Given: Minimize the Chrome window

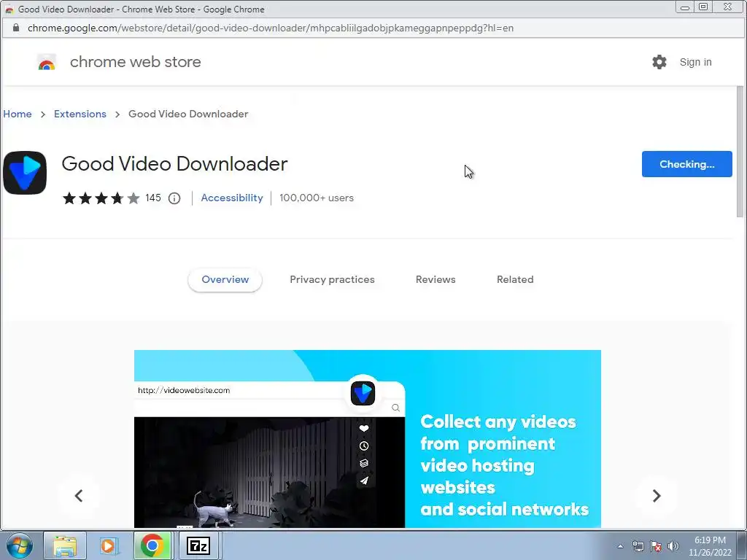Looking at the screenshot, I should click(x=684, y=7).
